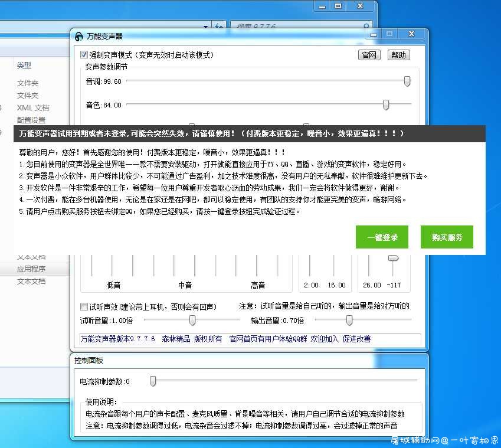Select the XML 文档 row in Explorer

[33, 107]
